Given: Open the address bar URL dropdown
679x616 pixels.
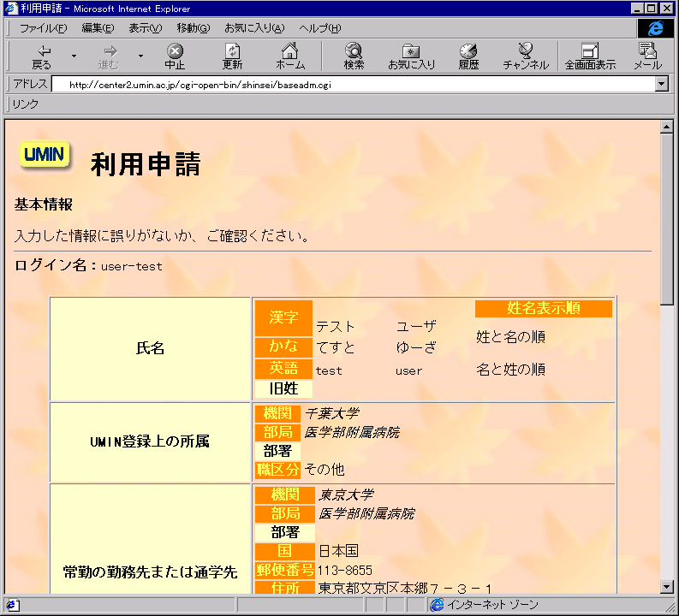Looking at the screenshot, I should (661, 84).
